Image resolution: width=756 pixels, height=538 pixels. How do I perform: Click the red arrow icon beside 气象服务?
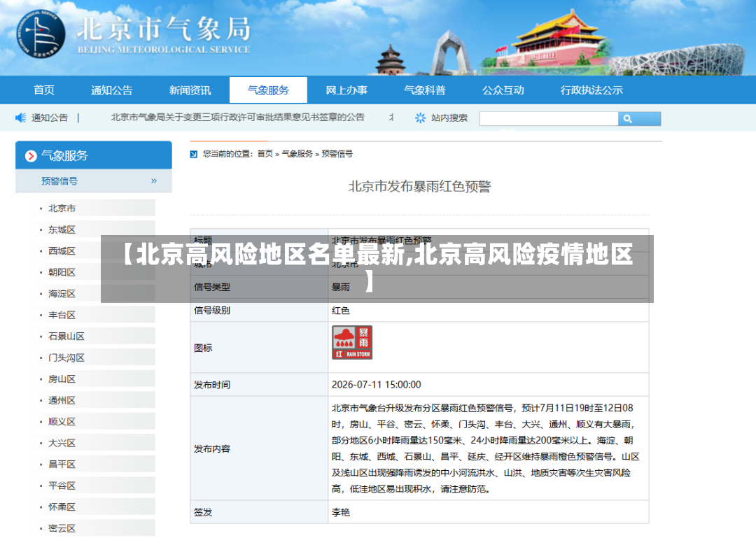click(x=31, y=156)
